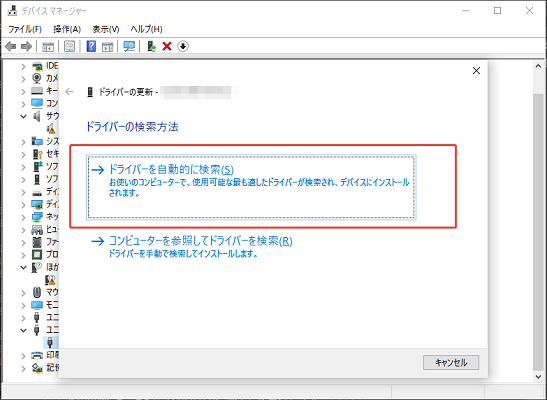Select the monitor category icon labeled モニ
The height and width of the screenshot is (400, 547).
(x=37, y=305)
